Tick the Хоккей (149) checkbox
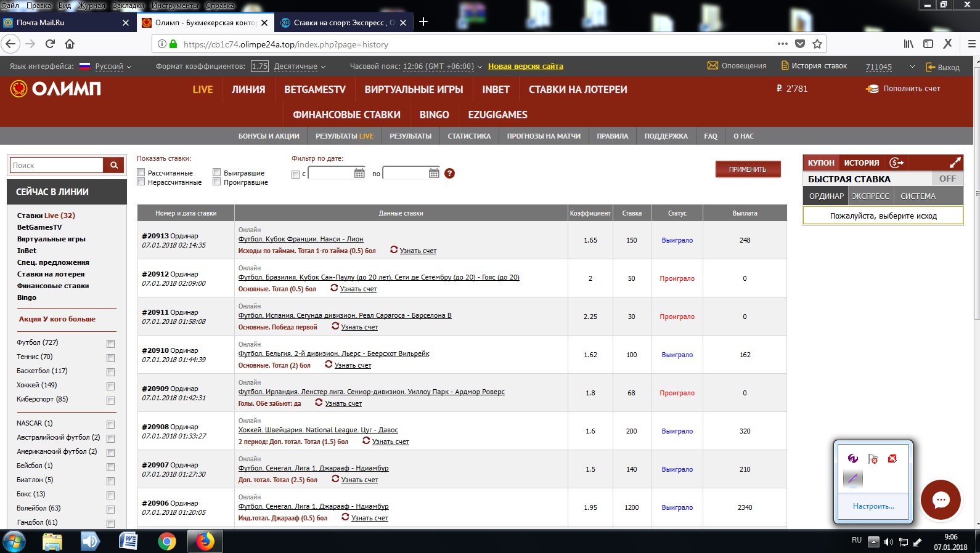 click(110, 386)
